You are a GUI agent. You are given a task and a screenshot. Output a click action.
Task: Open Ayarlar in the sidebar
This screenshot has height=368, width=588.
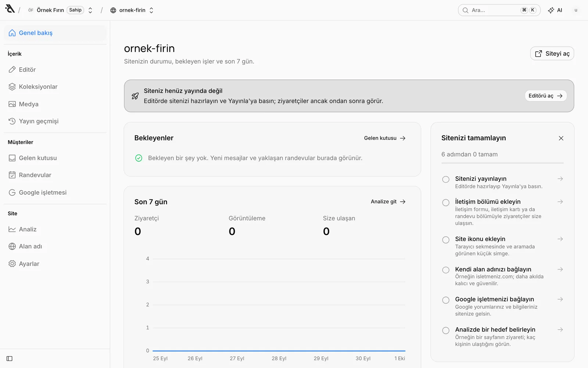[55, 264]
